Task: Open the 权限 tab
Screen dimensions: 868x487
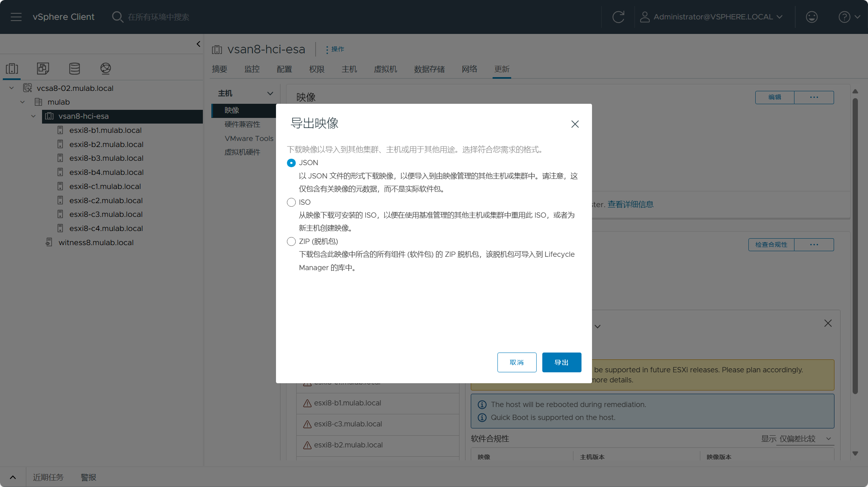Action: point(317,69)
